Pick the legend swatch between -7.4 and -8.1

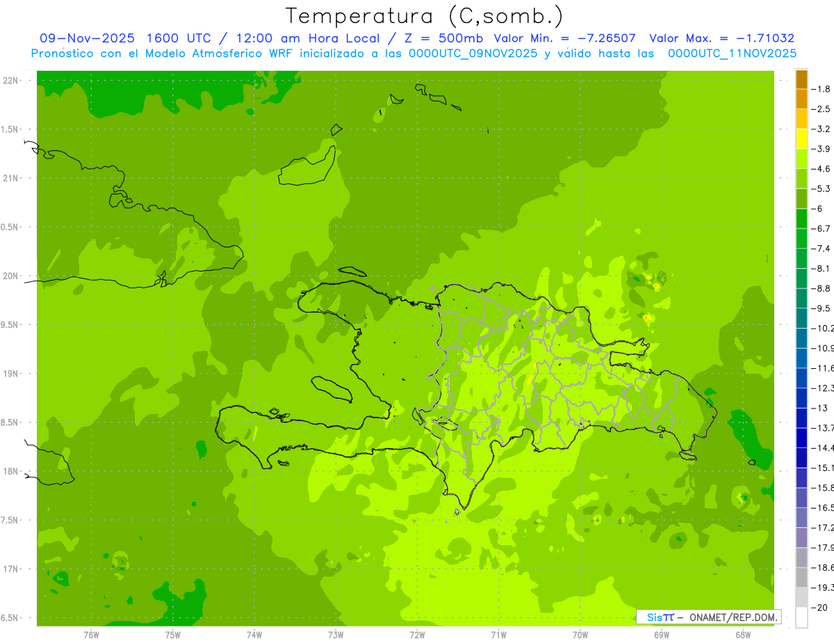801,258
